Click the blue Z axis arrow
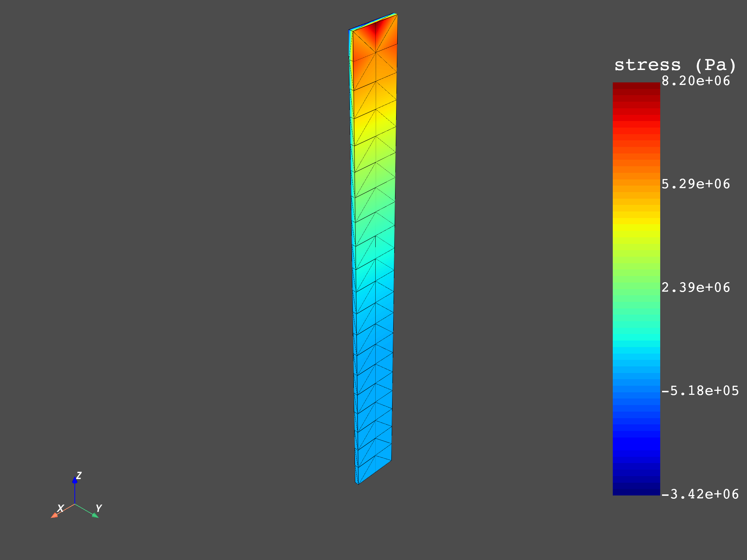This screenshot has height=560, width=747. pyautogui.click(x=75, y=490)
